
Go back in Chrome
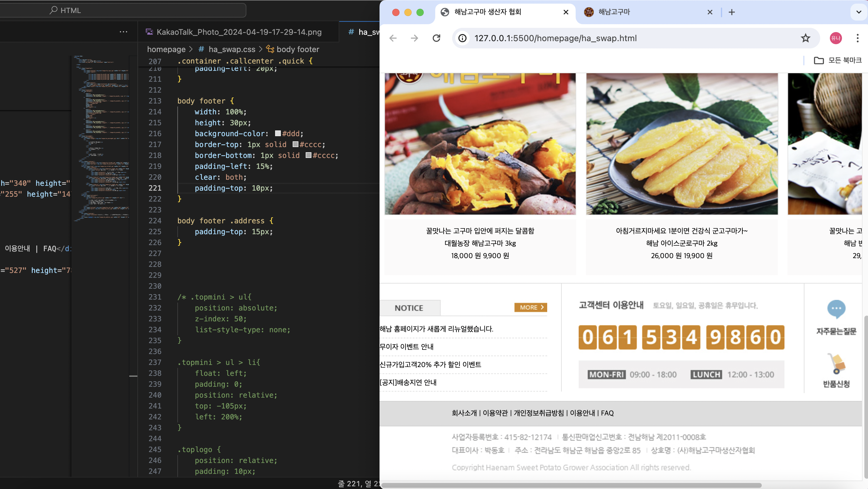coord(393,38)
